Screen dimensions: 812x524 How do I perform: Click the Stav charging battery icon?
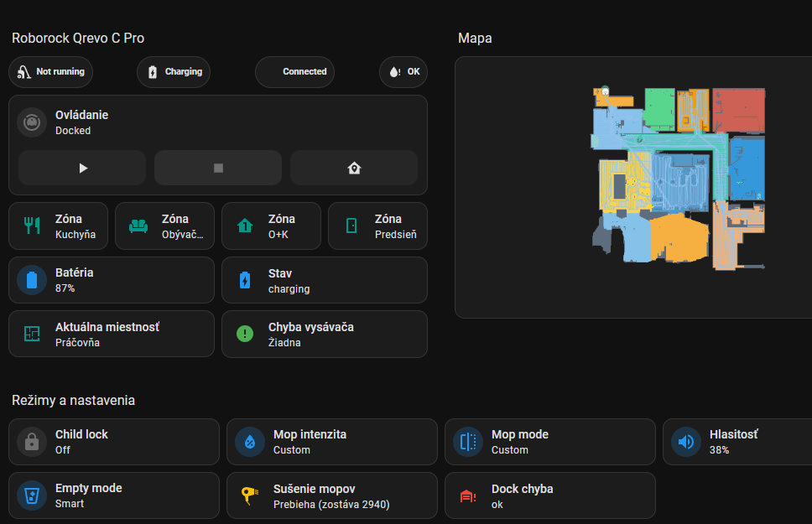pos(245,280)
